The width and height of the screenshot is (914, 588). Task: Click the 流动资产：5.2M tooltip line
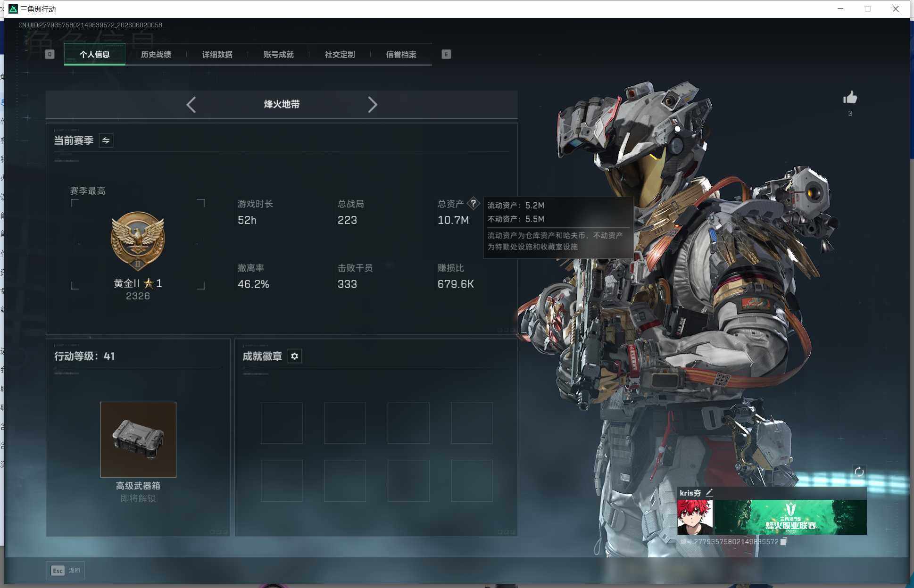point(516,205)
